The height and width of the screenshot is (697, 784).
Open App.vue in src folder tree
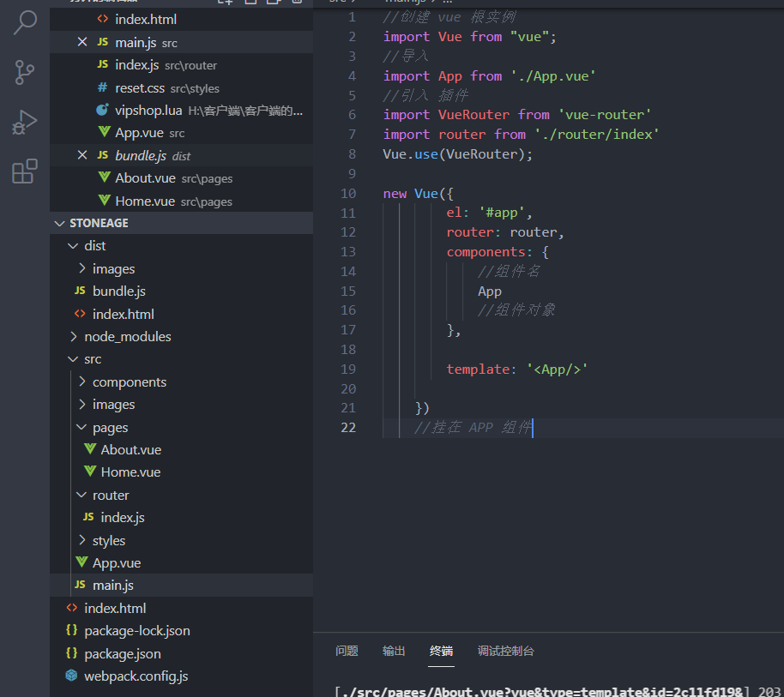click(x=182, y=563)
